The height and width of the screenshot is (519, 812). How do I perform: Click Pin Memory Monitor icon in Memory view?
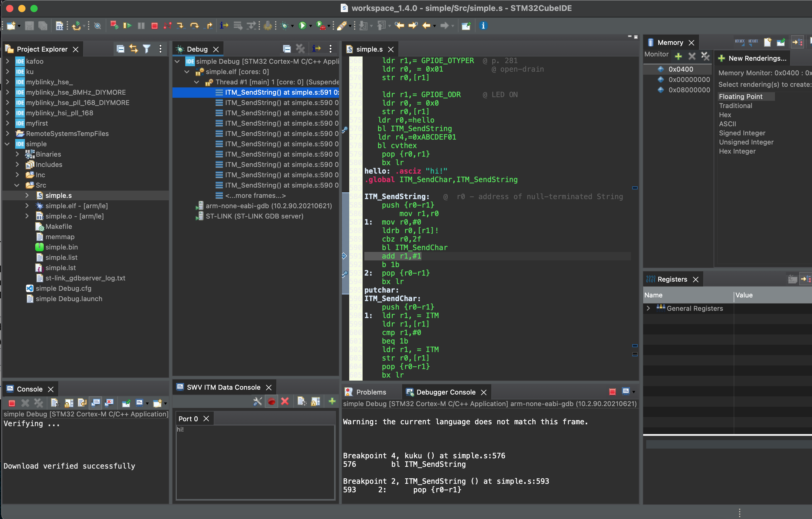click(x=781, y=42)
